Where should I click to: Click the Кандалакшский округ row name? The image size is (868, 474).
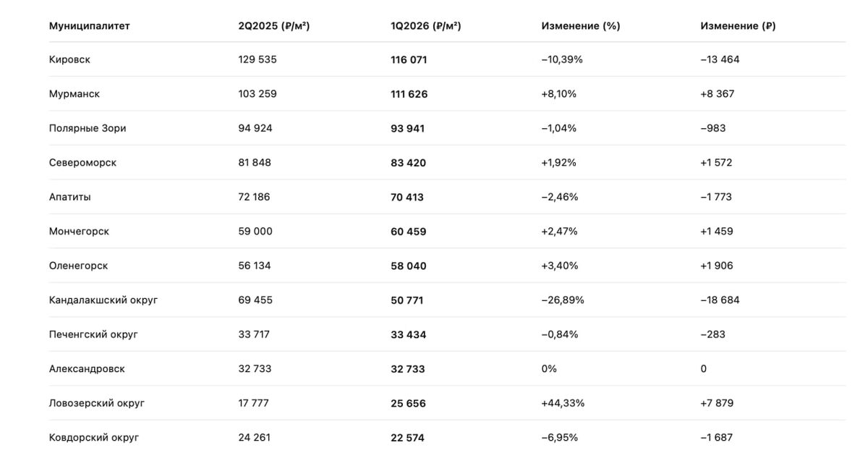(103, 300)
